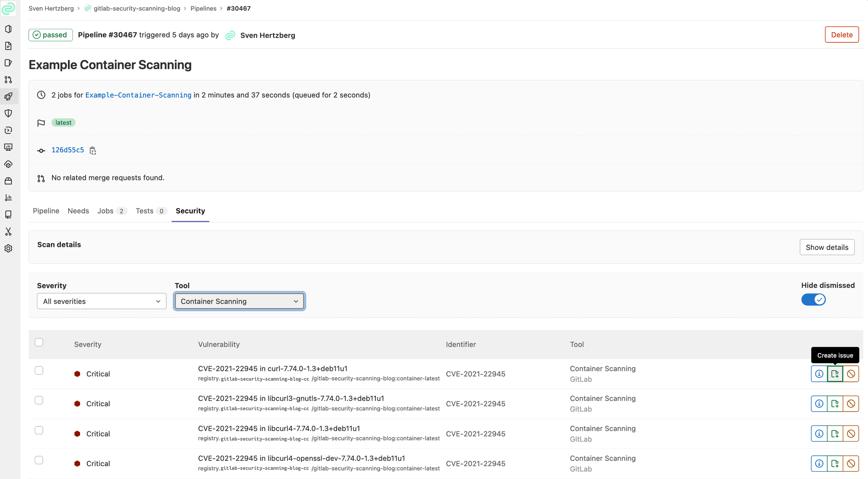Open Snippets scissors icon in sidebar
This screenshot has width=868, height=479.
[x=8, y=232]
